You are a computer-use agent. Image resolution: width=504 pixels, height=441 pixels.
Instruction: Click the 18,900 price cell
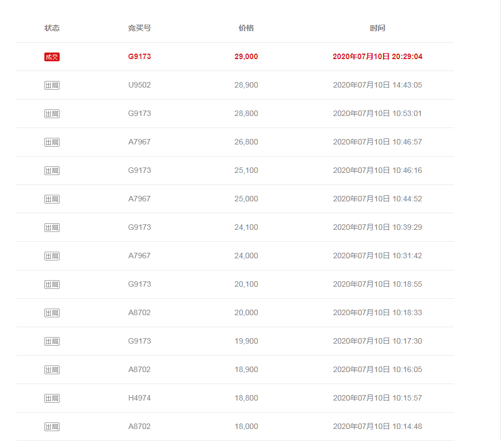[246, 370]
